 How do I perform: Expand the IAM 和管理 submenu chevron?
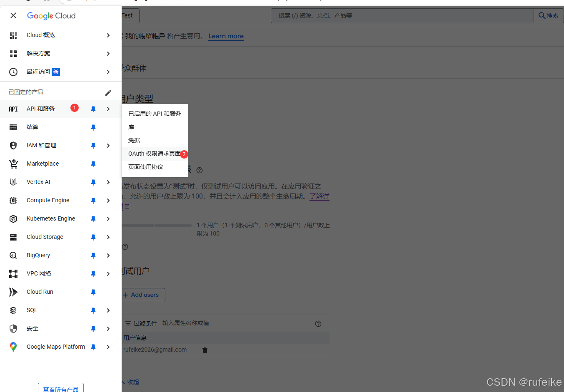coord(108,146)
